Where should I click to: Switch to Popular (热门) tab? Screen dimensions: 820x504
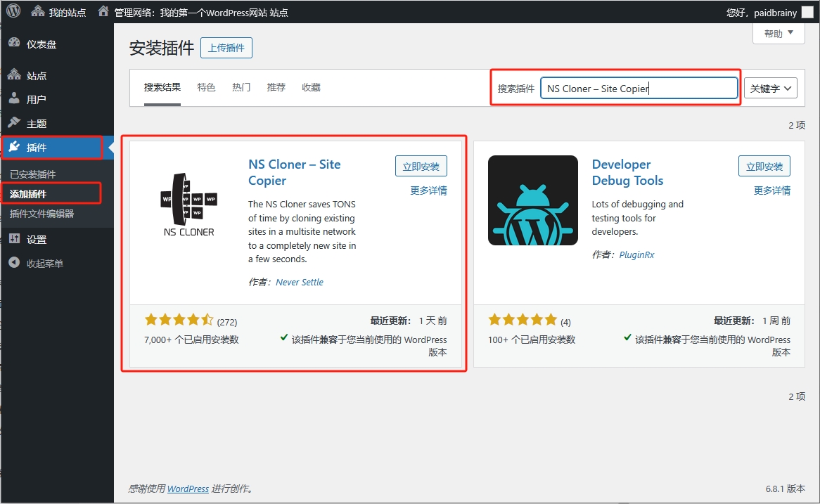[x=241, y=87]
